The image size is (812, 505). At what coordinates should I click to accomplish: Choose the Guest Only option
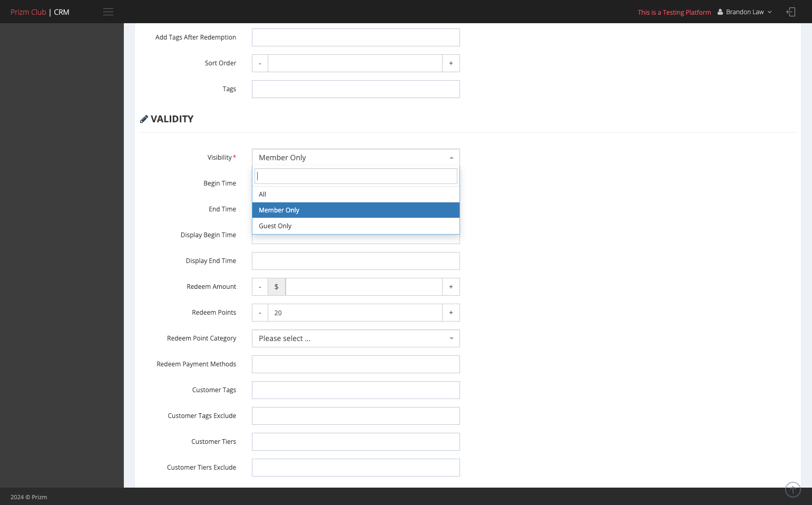[x=356, y=226]
